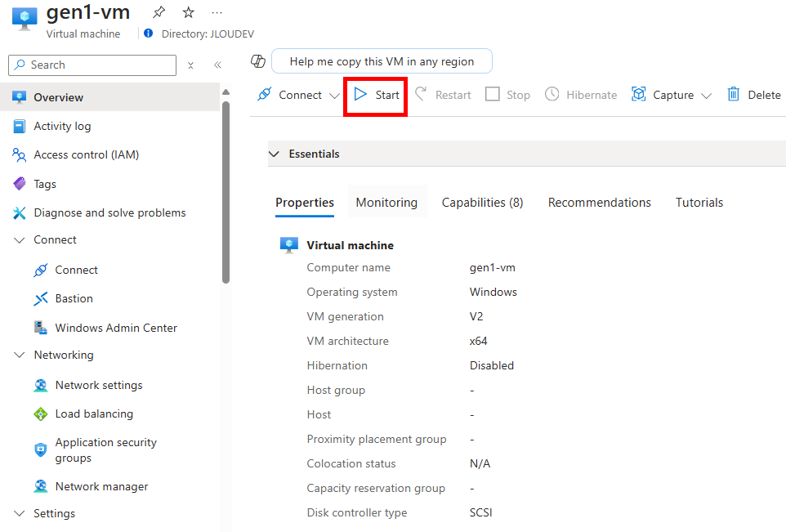Image resolution: width=786 pixels, height=532 pixels.
Task: Click the Delete trash icon
Action: (x=734, y=94)
